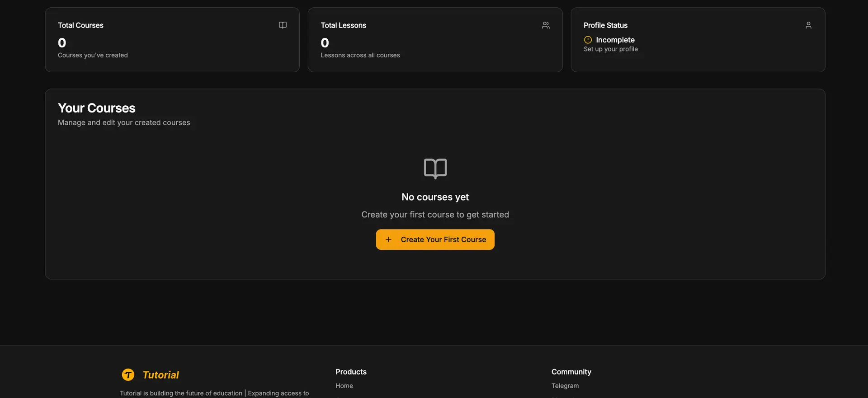The image size is (868, 398).
Task: Click the Products footer heading
Action: [351, 372]
